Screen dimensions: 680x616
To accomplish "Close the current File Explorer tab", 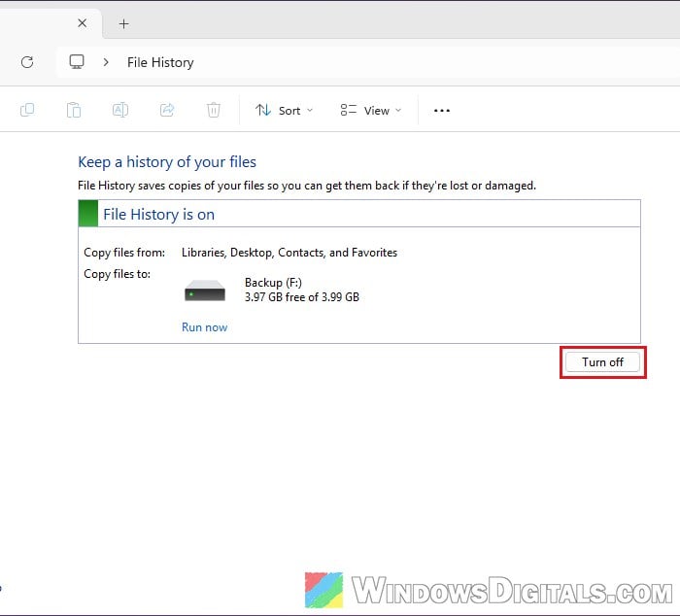I will (x=82, y=23).
